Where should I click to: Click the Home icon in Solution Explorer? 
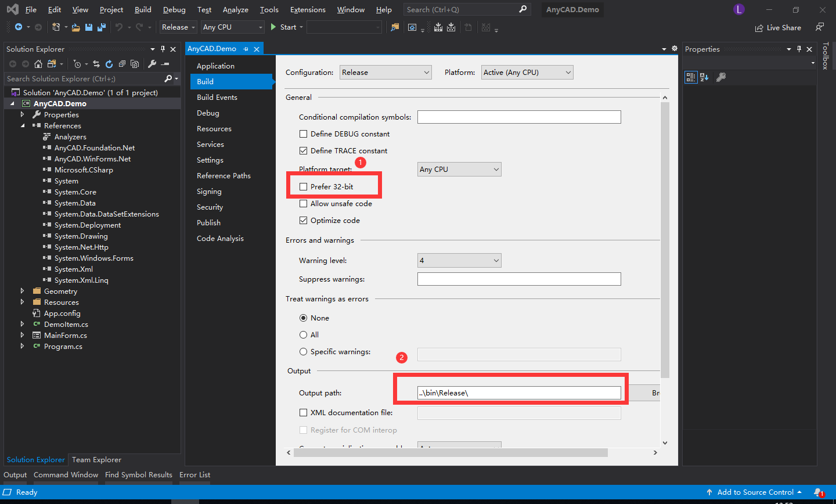(38, 64)
